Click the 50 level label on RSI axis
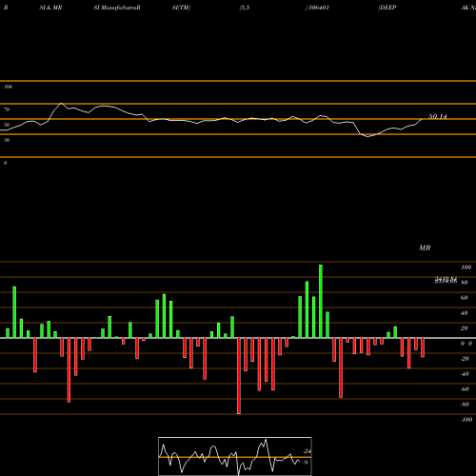476x476 pixels. [x=7, y=125]
